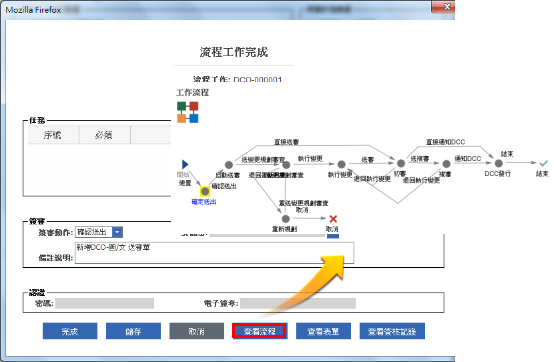554x362 pixels.
Task: Click the 查看簽核記錄 button
Action: 392,331
